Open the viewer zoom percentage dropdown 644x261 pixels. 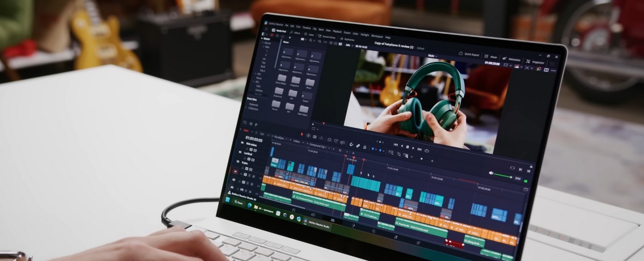(x=347, y=45)
